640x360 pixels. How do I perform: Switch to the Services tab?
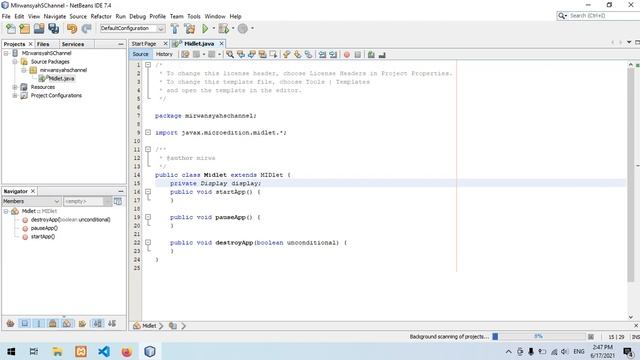[x=73, y=44]
